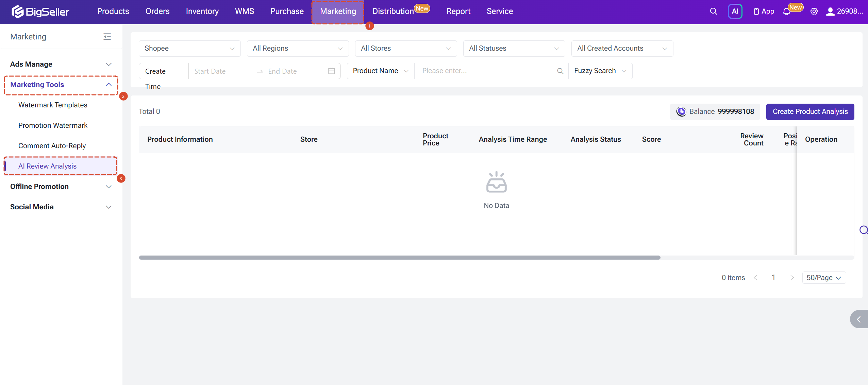Open the Products menu

coord(113,11)
